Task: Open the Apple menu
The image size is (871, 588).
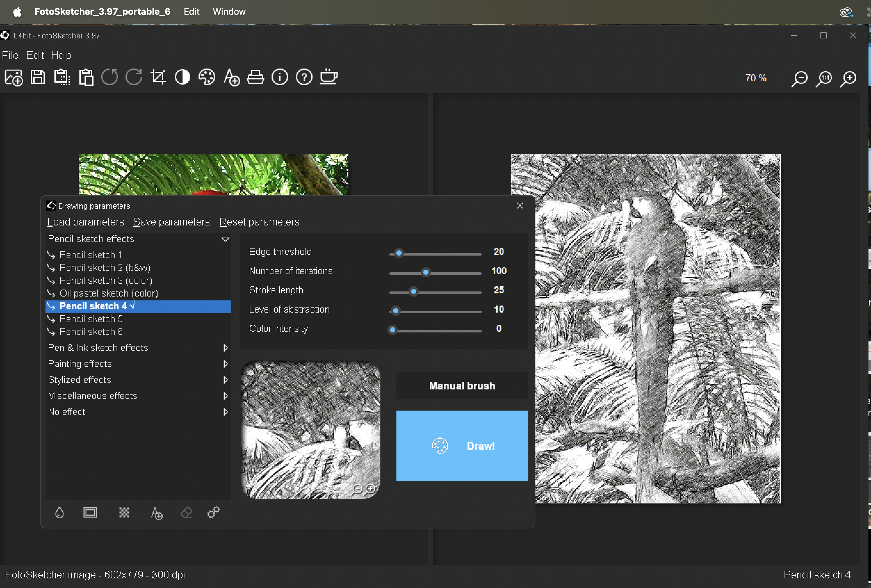Action: click(x=17, y=12)
